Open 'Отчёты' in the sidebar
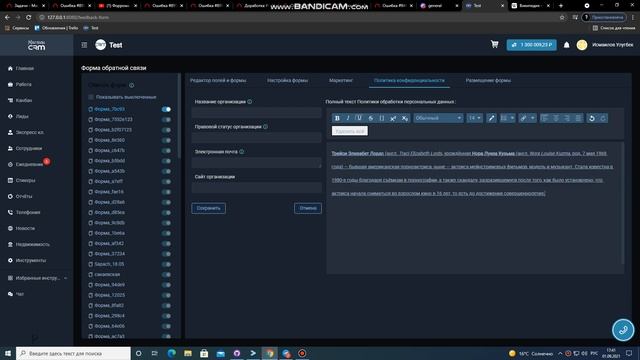 (24, 196)
